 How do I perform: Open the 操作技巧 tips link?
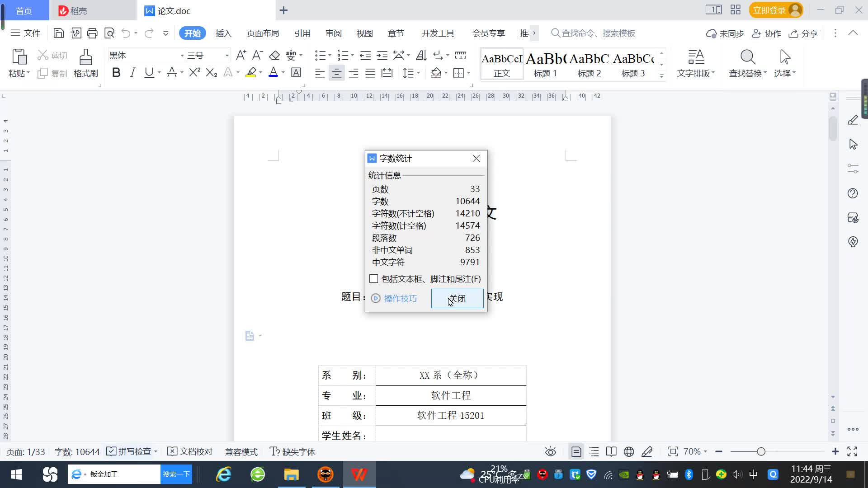[x=400, y=298]
